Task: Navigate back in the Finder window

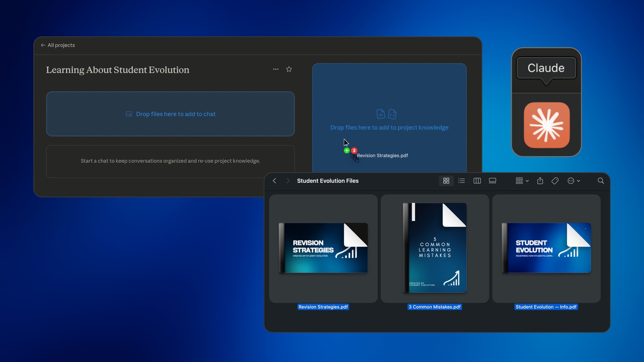Action: pyautogui.click(x=275, y=181)
